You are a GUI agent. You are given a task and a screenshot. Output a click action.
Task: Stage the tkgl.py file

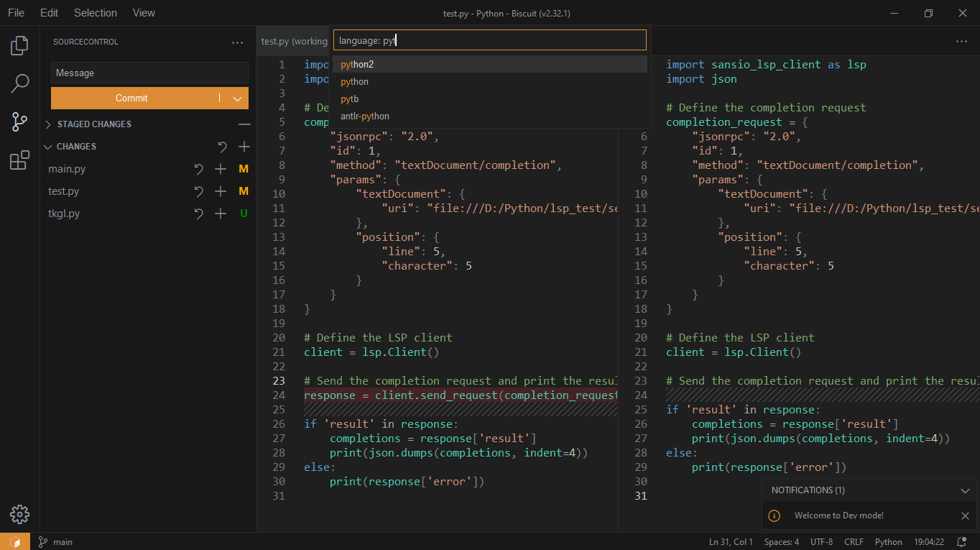[220, 213]
